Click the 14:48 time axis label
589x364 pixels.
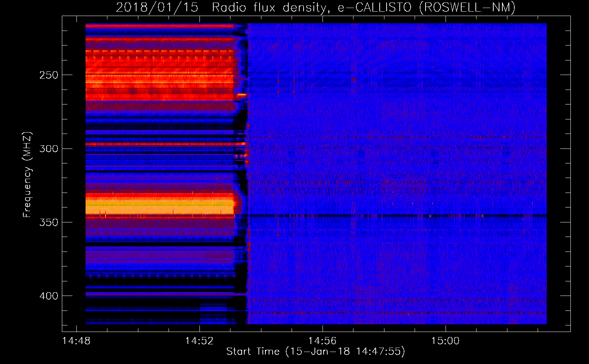click(76, 341)
